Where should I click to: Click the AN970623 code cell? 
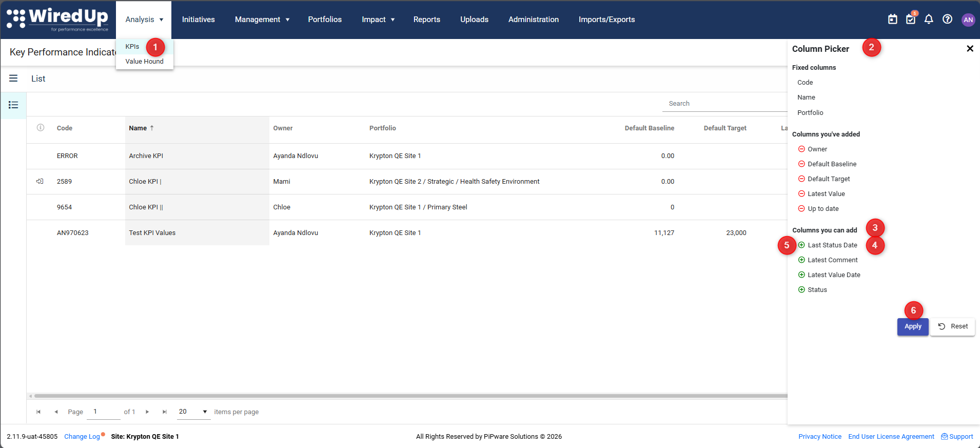point(73,233)
